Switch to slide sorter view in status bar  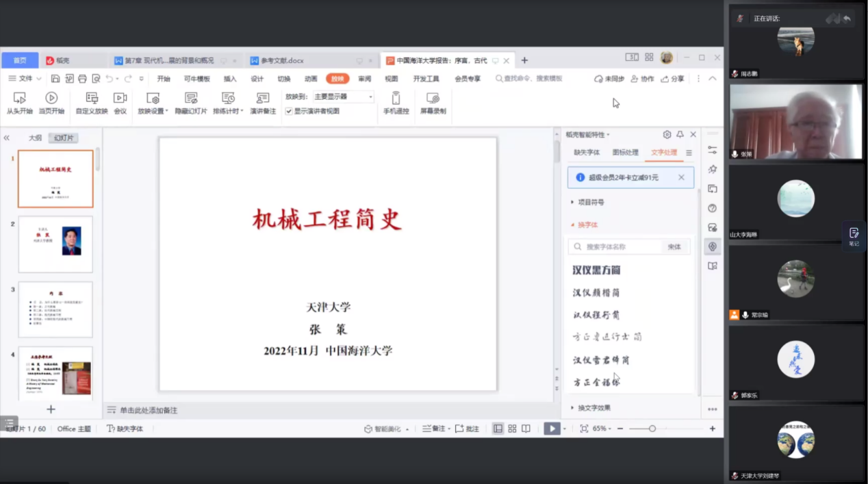(x=512, y=429)
